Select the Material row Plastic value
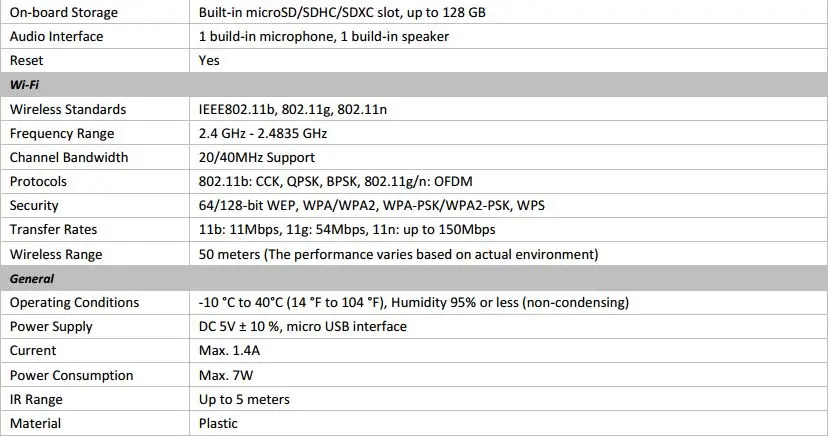Image resolution: width=828 pixels, height=436 pixels. 218,423
